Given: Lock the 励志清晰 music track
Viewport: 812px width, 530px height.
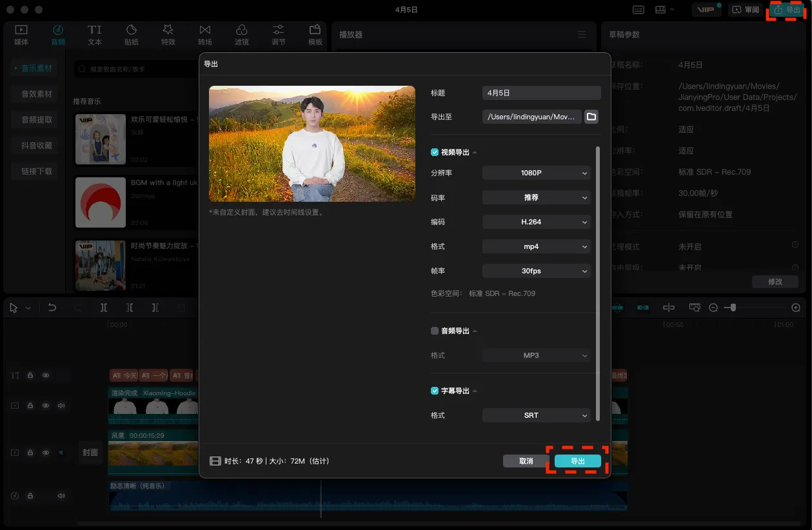Looking at the screenshot, I should click(x=30, y=496).
